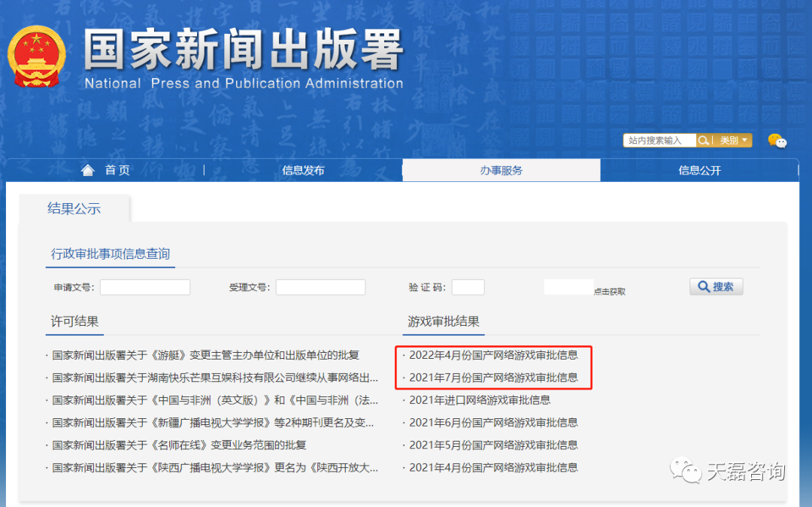This screenshot has width=812, height=507.
Task: Open the 办事服务 menu tab
Action: click(501, 170)
